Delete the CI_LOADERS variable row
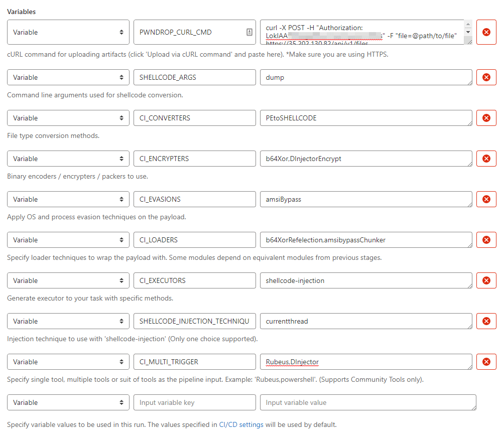Image resolution: width=504 pixels, height=441 pixels. click(486, 240)
